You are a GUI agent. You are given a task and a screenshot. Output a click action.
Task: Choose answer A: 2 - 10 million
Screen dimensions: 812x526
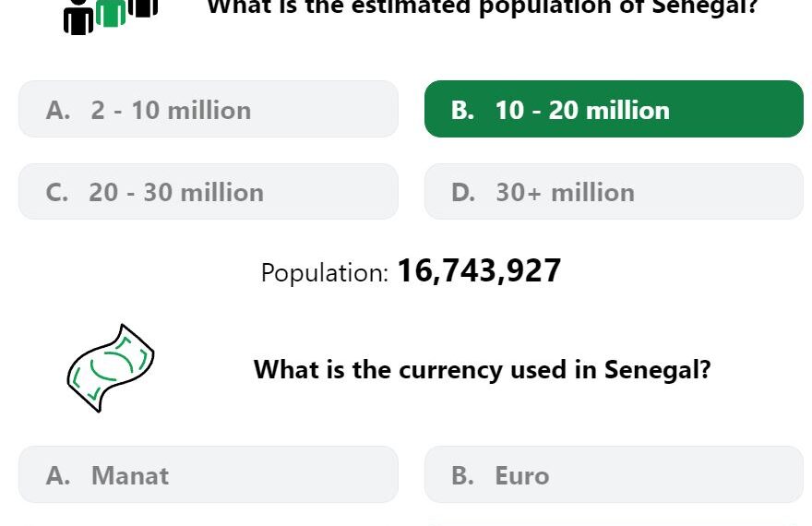tap(209, 109)
